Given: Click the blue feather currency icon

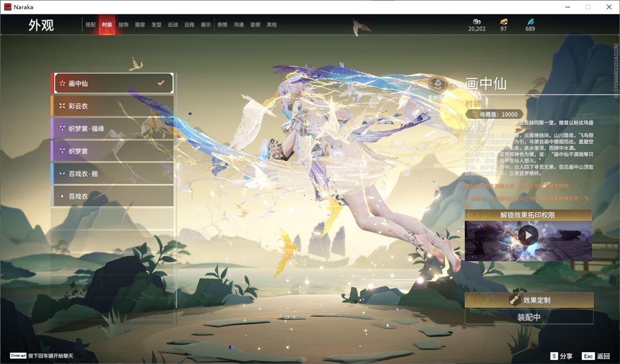Looking at the screenshot, I should 531,22.
